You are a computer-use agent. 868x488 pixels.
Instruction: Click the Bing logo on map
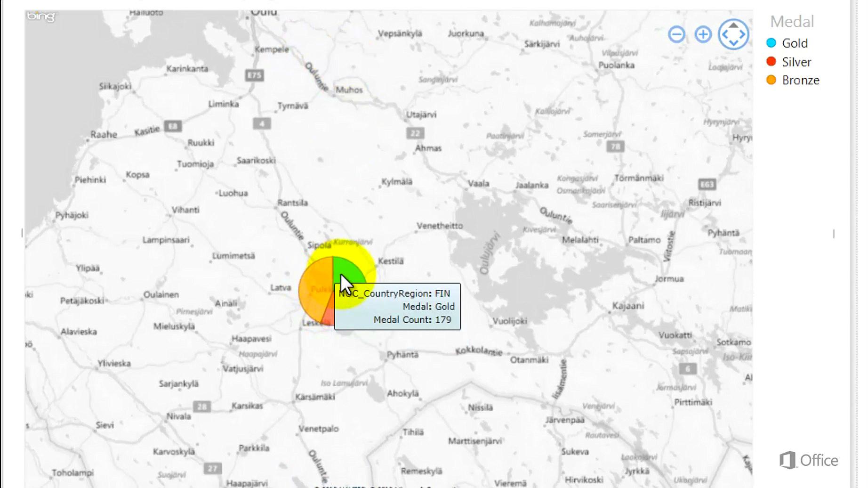[41, 17]
